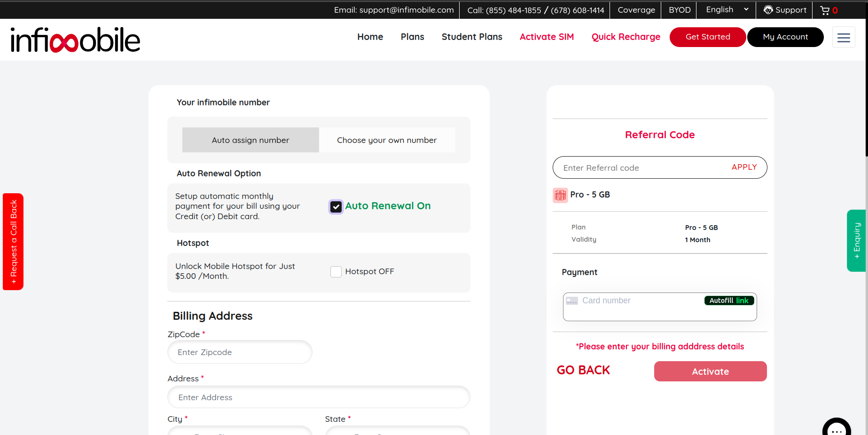Focus the Enter Address field
This screenshot has height=435, width=868.
coord(319,397)
